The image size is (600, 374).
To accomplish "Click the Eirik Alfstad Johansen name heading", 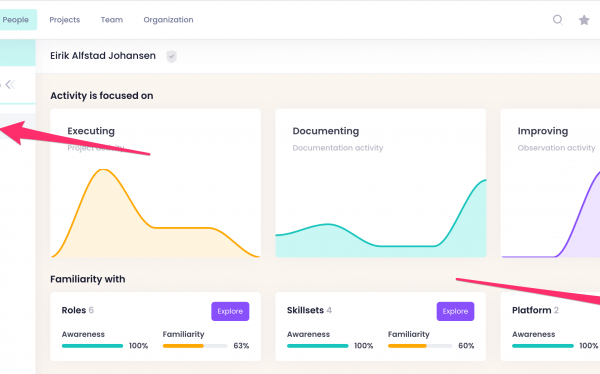I will pyautogui.click(x=103, y=56).
